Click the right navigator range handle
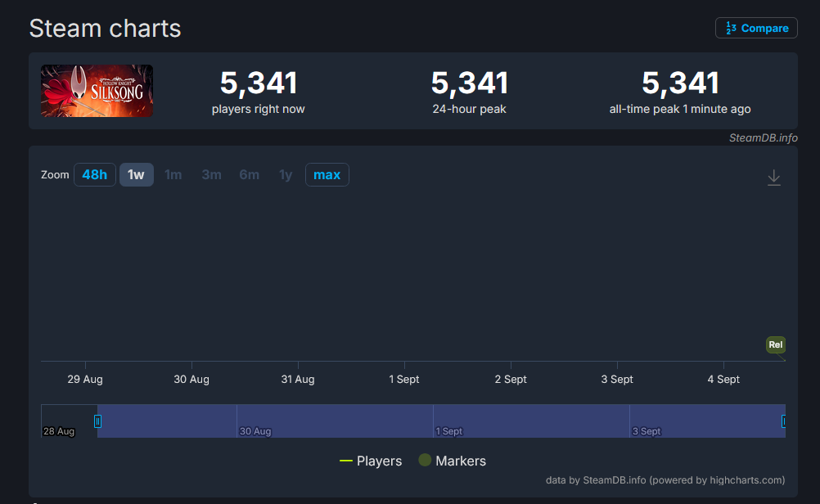This screenshot has width=820, height=504. click(783, 421)
